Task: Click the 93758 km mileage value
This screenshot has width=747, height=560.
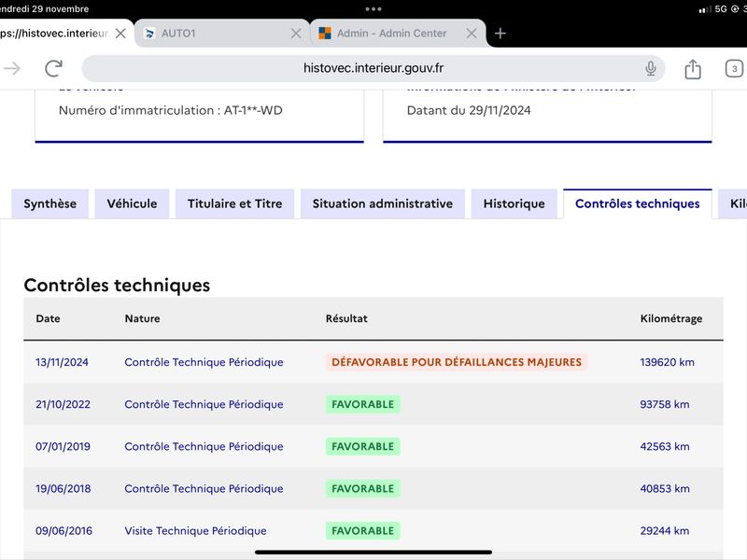Action: pyautogui.click(x=665, y=404)
